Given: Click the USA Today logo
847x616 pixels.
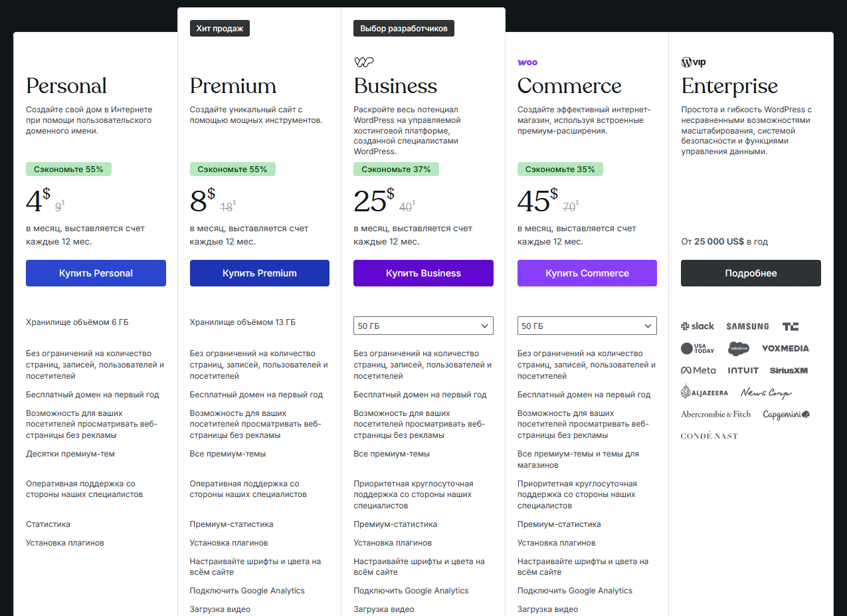Looking at the screenshot, I should pos(697,348).
